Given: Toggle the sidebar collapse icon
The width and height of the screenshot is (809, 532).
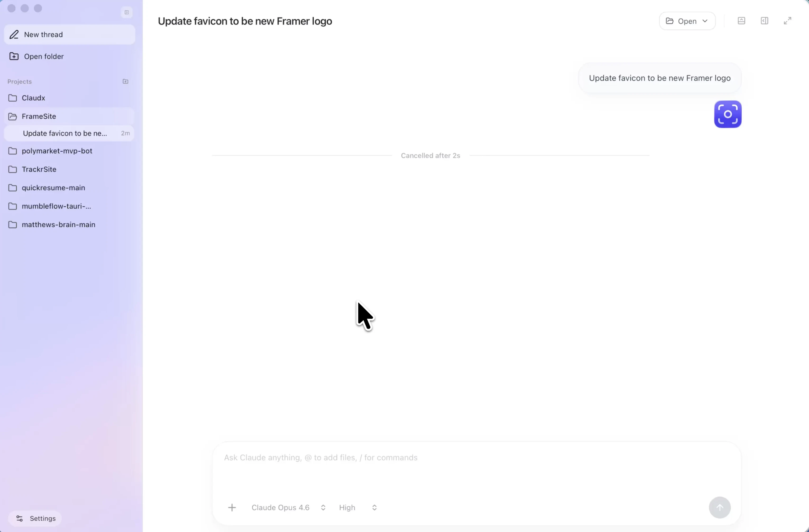Looking at the screenshot, I should coord(127,13).
